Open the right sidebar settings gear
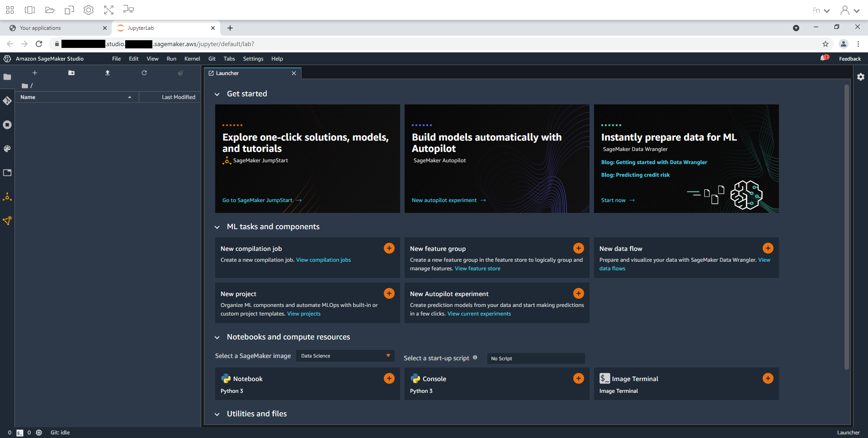Viewport: 868px width, 438px height. [x=861, y=77]
